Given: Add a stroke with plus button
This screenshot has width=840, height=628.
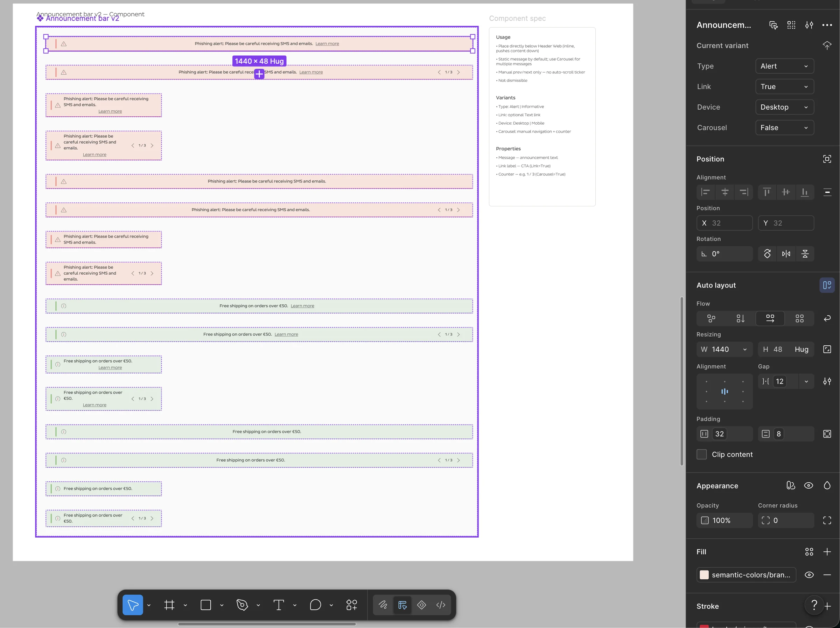Looking at the screenshot, I should click(x=828, y=606).
